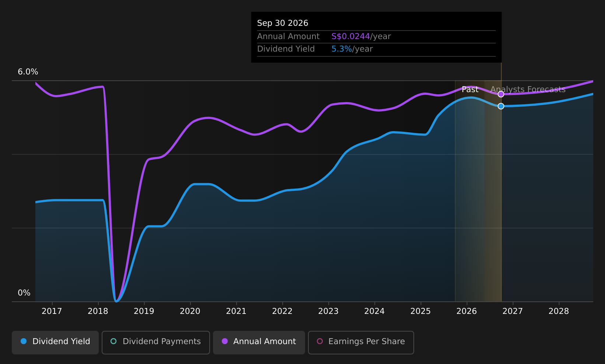
Task: Click the purple Annual Amount data point marker
Action: (501, 94)
